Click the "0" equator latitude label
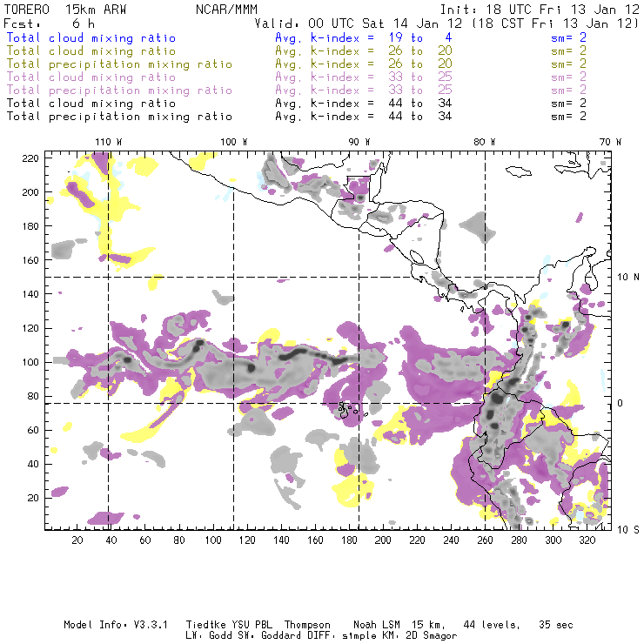The image size is (644, 644). click(x=621, y=403)
